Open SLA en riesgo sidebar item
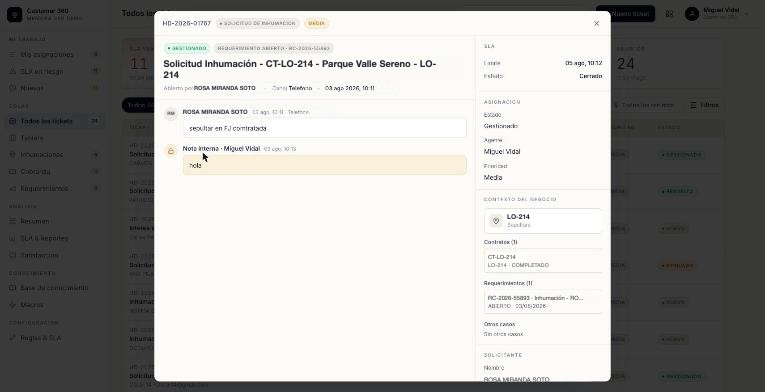 click(x=55, y=71)
